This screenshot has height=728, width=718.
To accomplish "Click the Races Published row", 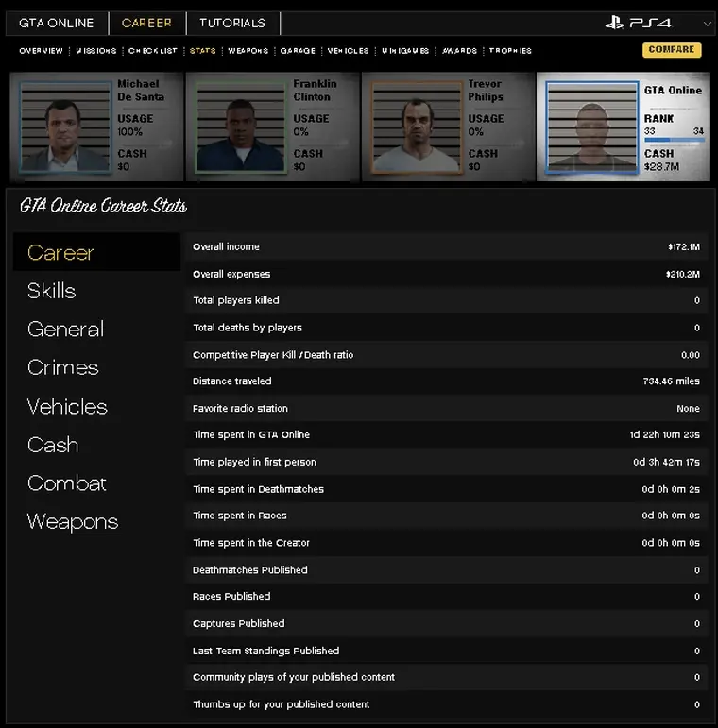I will click(447, 596).
